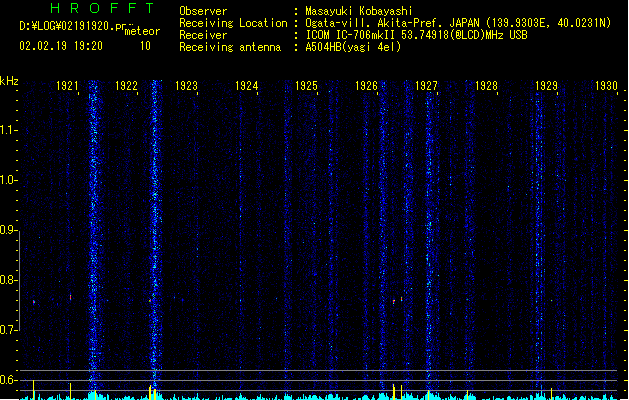Select antenna value A504HB(yagi 4el)
Viewport: 629px width, 400px height.
(x=353, y=47)
